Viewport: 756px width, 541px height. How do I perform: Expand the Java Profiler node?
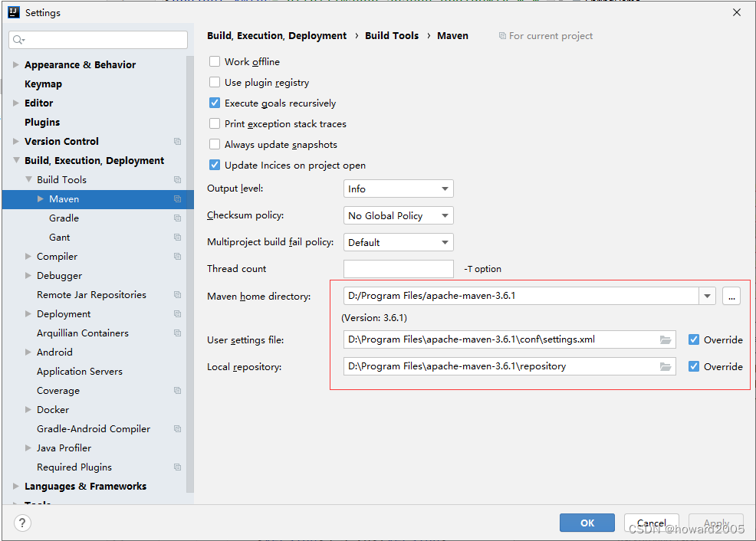28,448
